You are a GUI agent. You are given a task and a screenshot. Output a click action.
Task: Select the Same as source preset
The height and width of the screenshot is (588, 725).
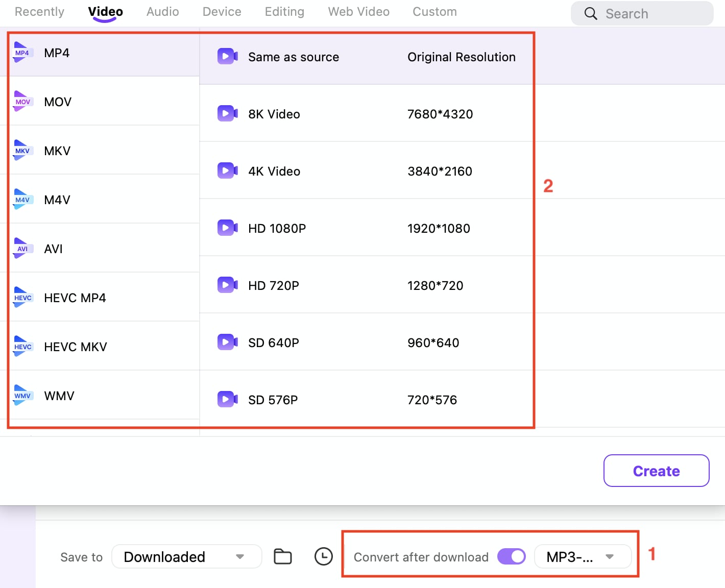[294, 57]
